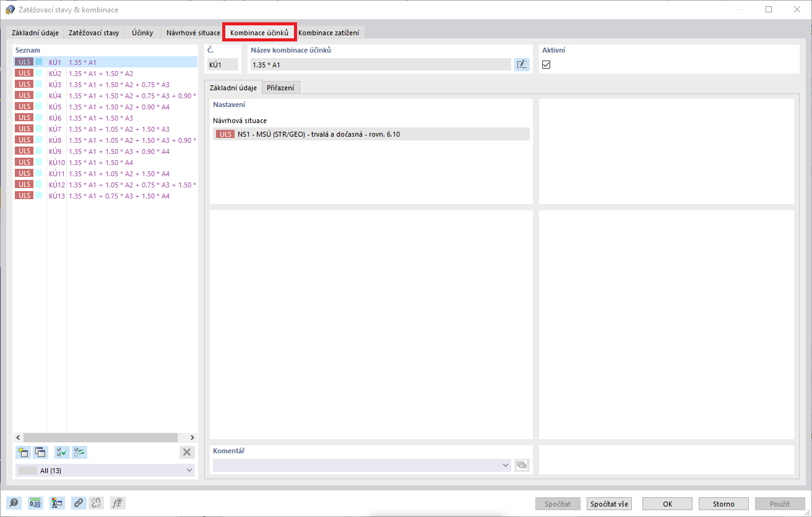The image size is (812, 517).
Task: Click the chain link relations icon
Action: point(78,503)
